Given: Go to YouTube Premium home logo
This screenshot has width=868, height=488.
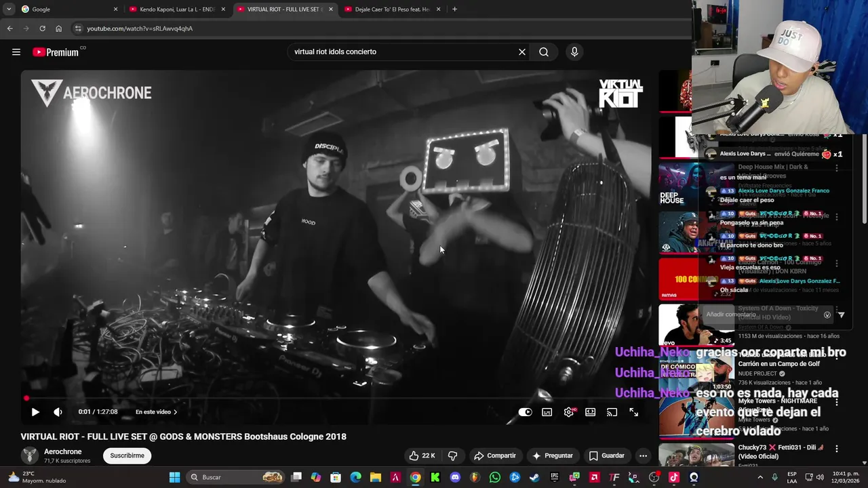Looking at the screenshot, I should (56, 52).
